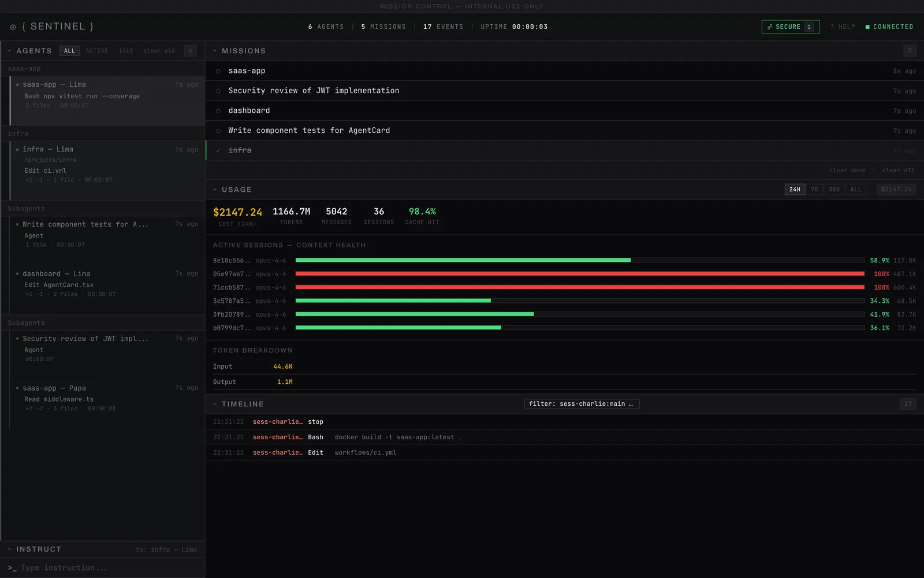The height and width of the screenshot is (578, 924).
Task: Click the Output token value 1.1M
Action: (x=285, y=382)
